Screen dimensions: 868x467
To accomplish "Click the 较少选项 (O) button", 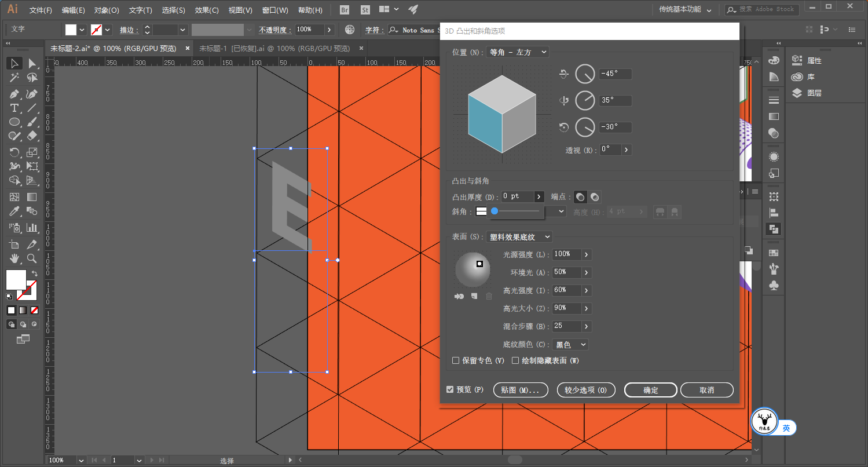I will tap(586, 390).
